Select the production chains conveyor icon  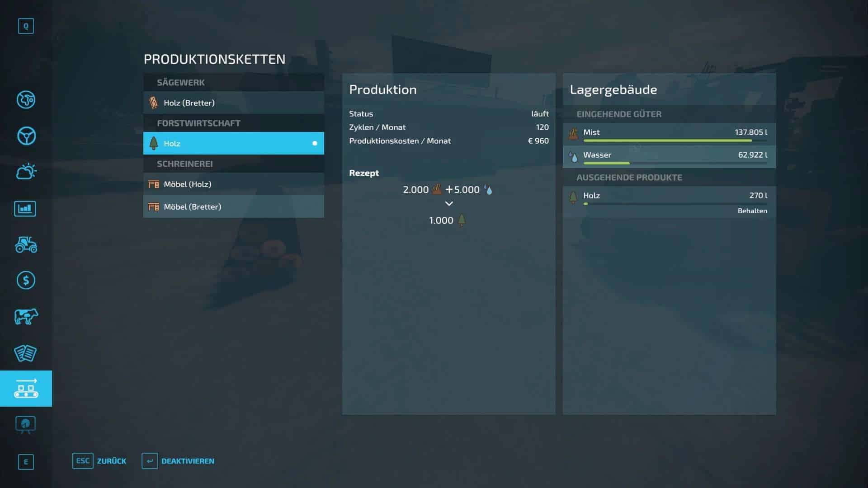click(x=26, y=389)
